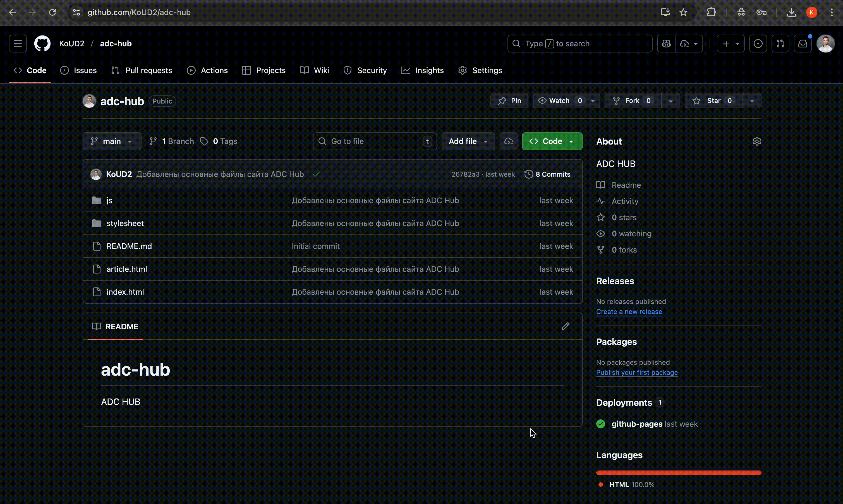Edit README with the pencil icon
Viewport: 843px width, 504px height.
566,327
